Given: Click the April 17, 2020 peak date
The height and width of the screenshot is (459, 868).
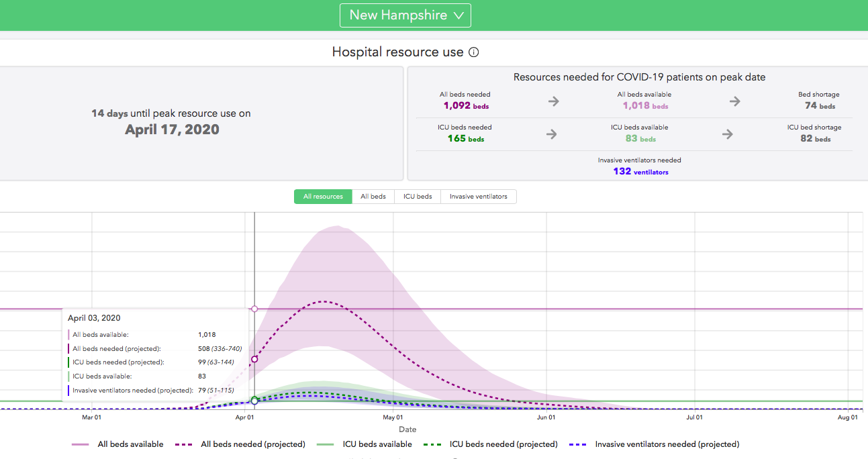Looking at the screenshot, I should click(x=172, y=130).
